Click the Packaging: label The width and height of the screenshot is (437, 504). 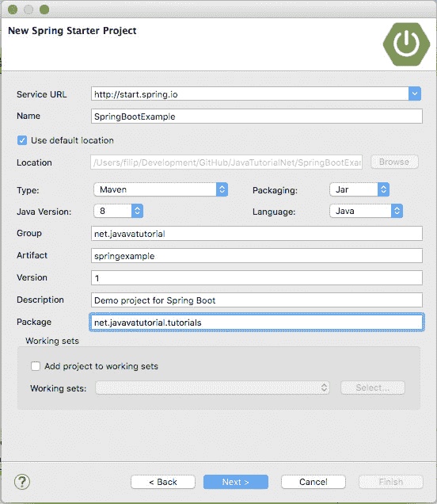coord(275,190)
